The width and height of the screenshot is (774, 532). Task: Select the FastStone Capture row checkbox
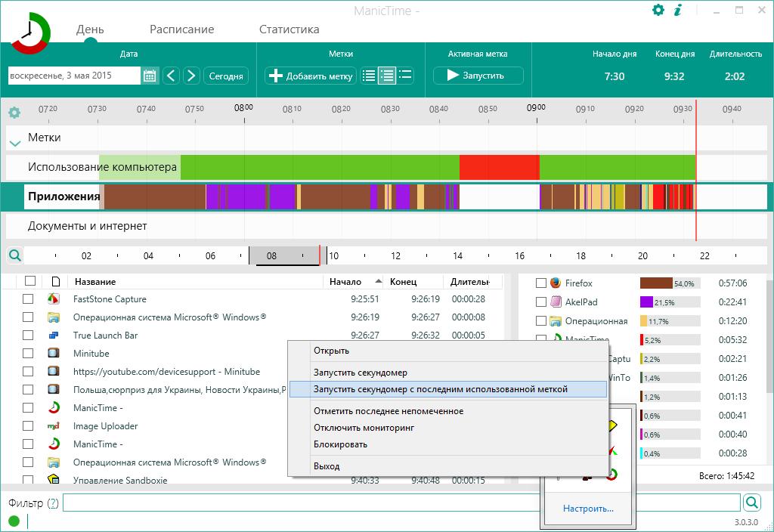(28, 299)
